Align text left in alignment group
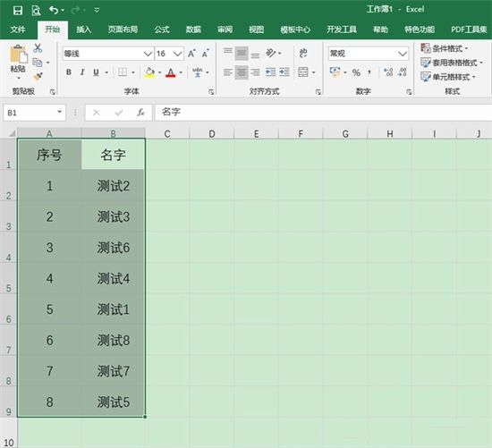492x448 pixels. click(228, 72)
